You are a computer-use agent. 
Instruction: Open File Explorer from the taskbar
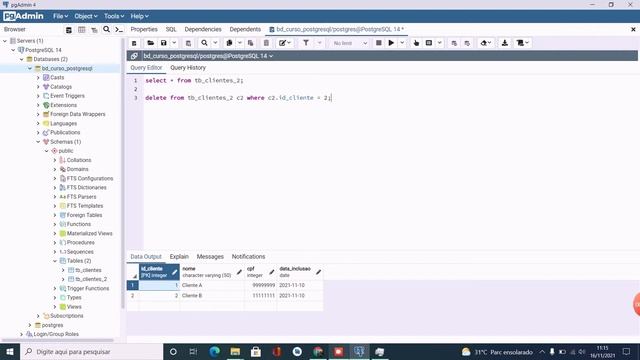click(235, 352)
